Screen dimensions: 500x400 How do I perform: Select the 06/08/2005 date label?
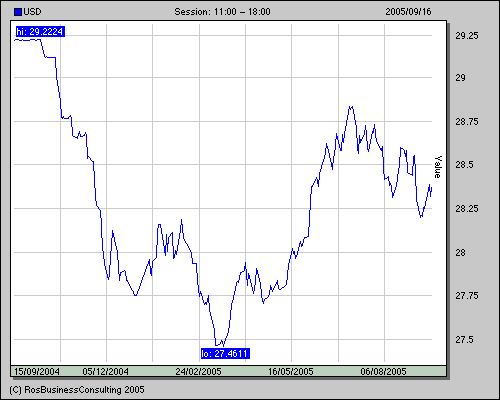(383, 371)
